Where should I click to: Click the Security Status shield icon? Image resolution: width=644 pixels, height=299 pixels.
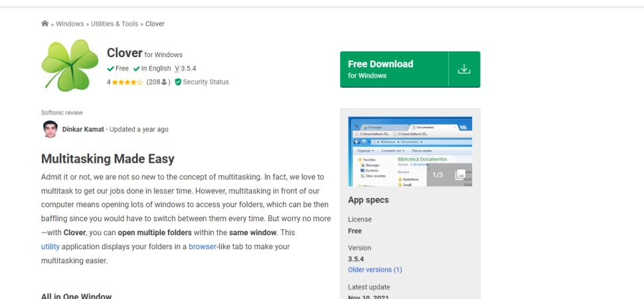pos(178,82)
